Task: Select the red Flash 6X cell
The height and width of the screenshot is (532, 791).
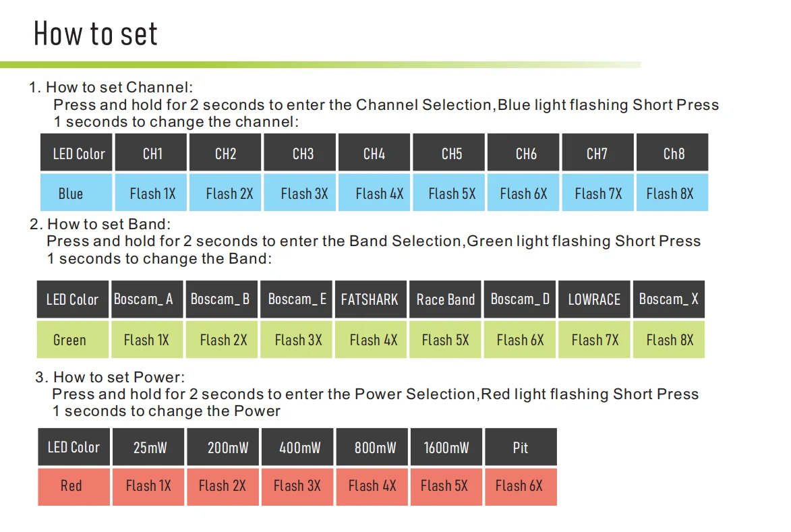Action: tap(521, 487)
